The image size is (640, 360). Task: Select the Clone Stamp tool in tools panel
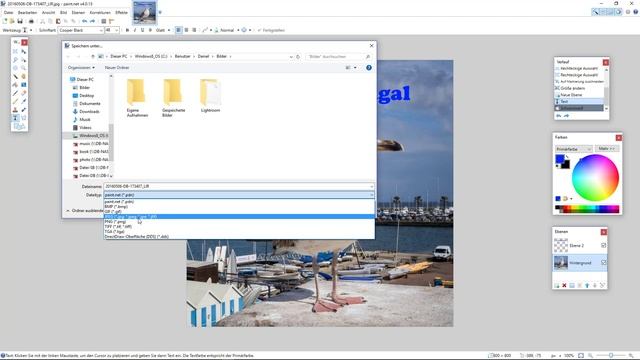[15, 110]
